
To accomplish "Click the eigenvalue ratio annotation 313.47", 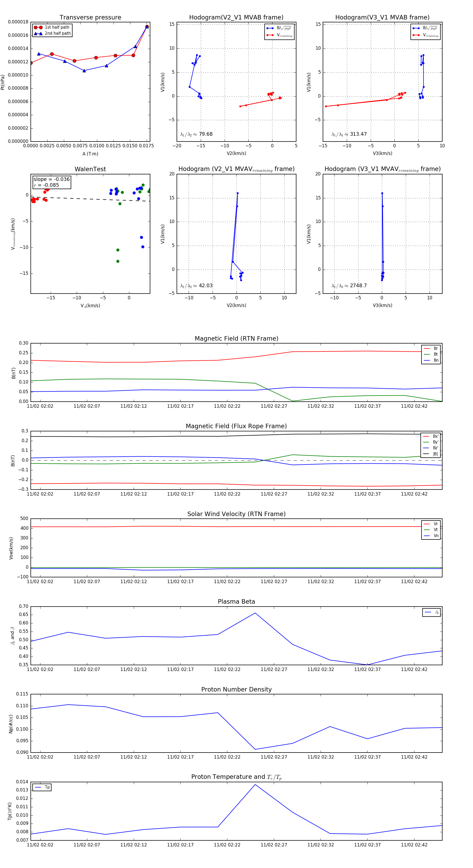I will coord(349,134).
